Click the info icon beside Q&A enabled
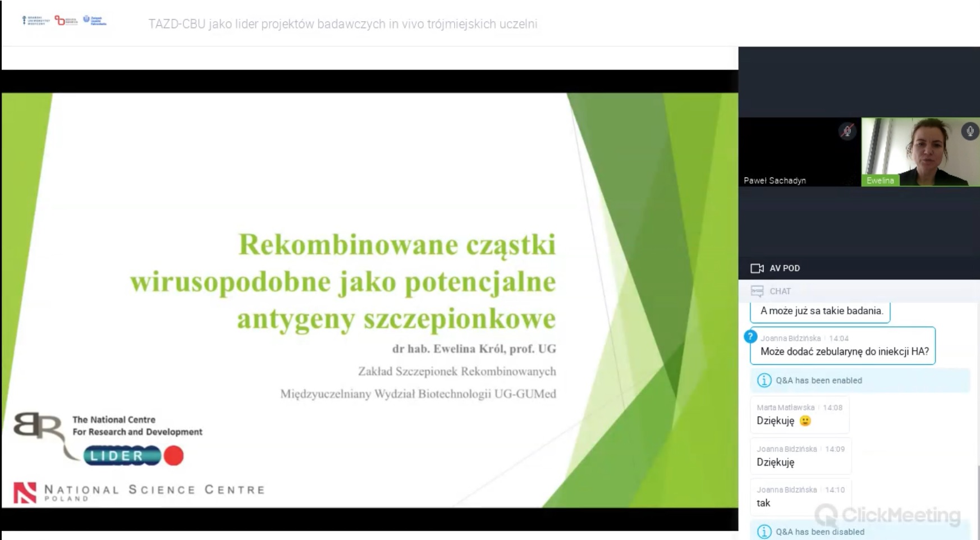 (x=764, y=381)
